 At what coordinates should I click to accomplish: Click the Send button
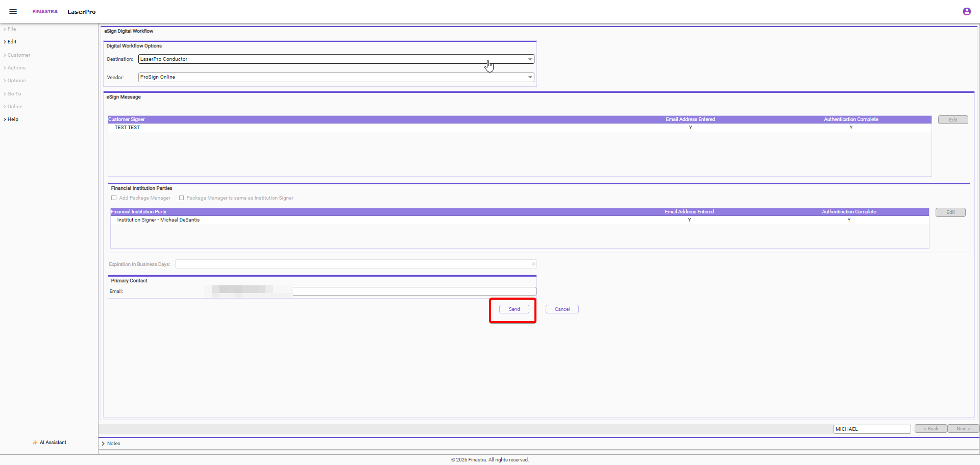coord(514,309)
